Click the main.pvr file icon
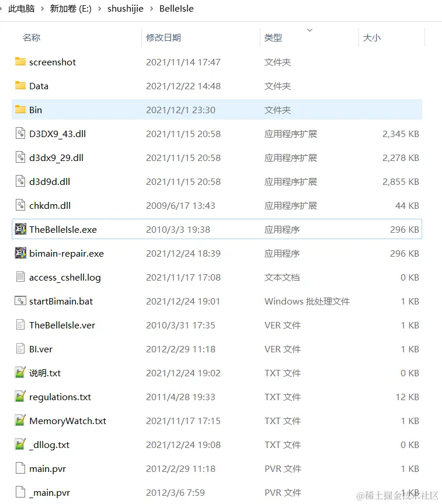Image resolution: width=442 pixels, height=504 pixels. click(20, 468)
